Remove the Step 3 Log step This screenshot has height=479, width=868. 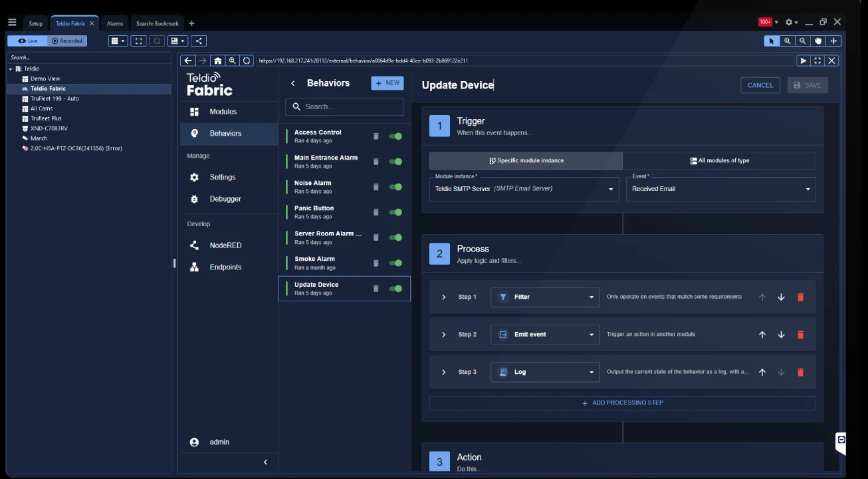pyautogui.click(x=800, y=373)
